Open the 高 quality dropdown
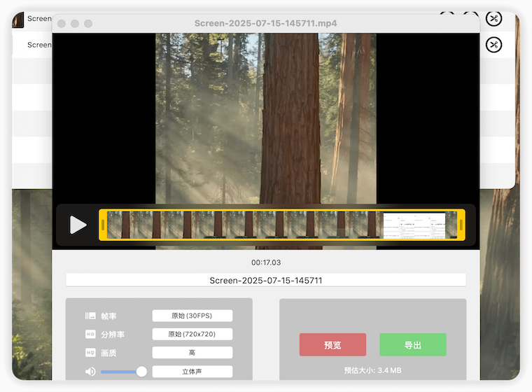The height and width of the screenshot is (392, 532). 192,353
